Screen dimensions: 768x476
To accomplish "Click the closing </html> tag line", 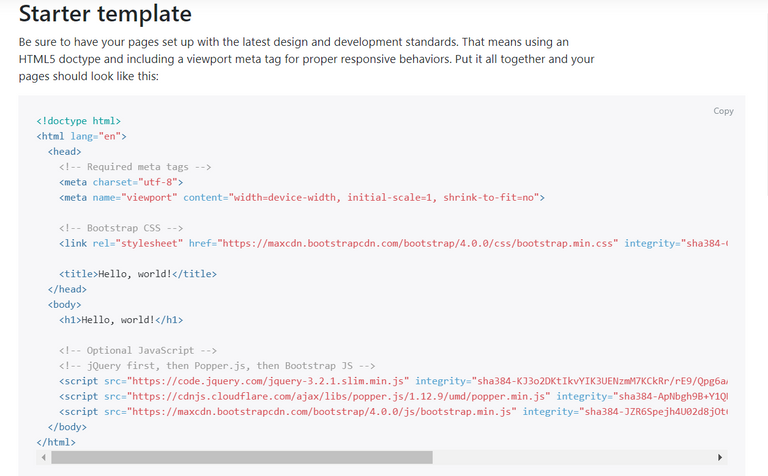I will tap(56, 442).
